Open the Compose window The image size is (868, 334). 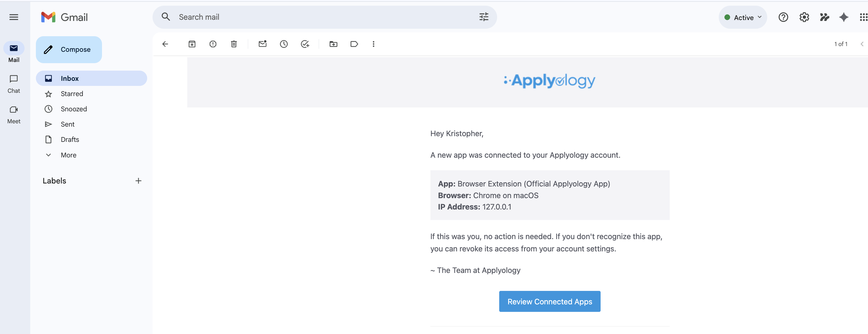69,49
